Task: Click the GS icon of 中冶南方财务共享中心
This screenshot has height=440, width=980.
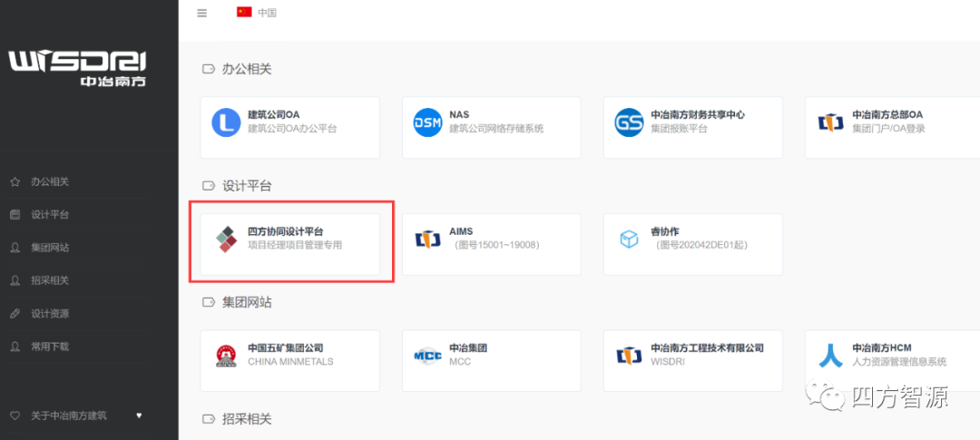Action: tap(629, 122)
